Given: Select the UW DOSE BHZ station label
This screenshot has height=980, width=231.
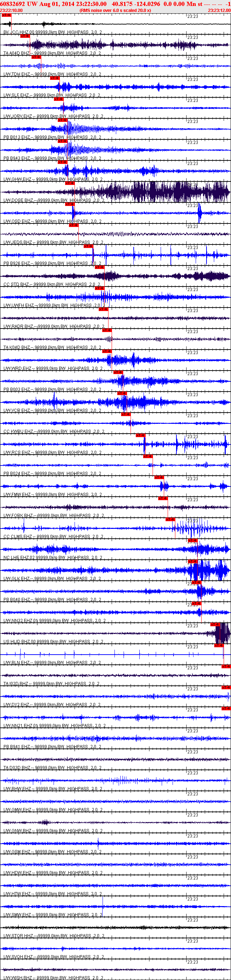Looking at the screenshot, I should [x=54, y=200].
